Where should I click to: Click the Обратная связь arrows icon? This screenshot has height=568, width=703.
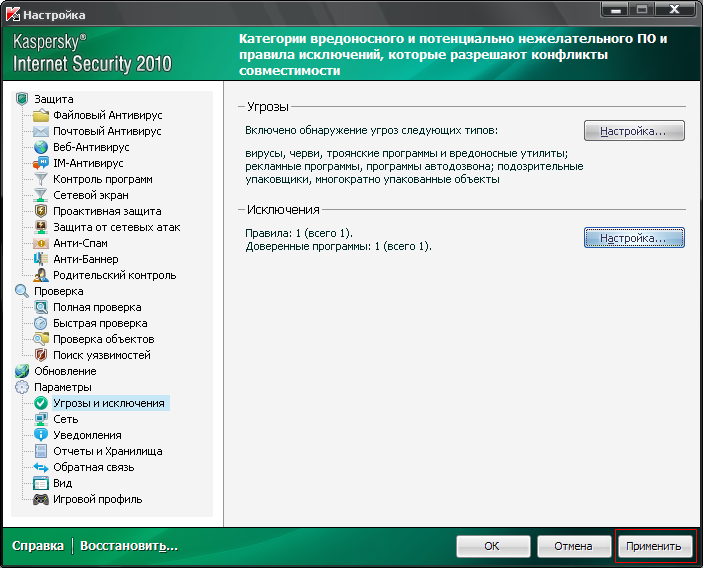tap(41, 467)
